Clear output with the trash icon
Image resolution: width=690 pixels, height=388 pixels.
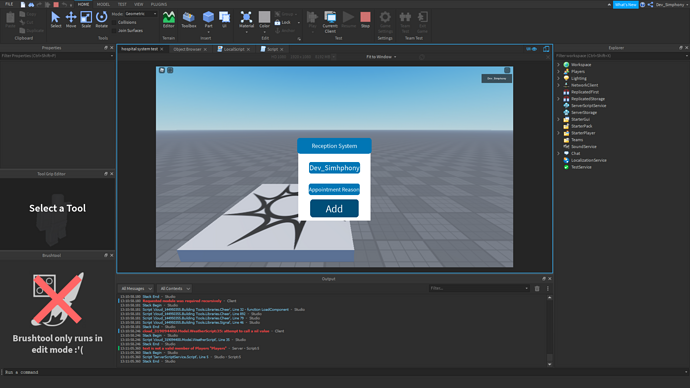537,289
